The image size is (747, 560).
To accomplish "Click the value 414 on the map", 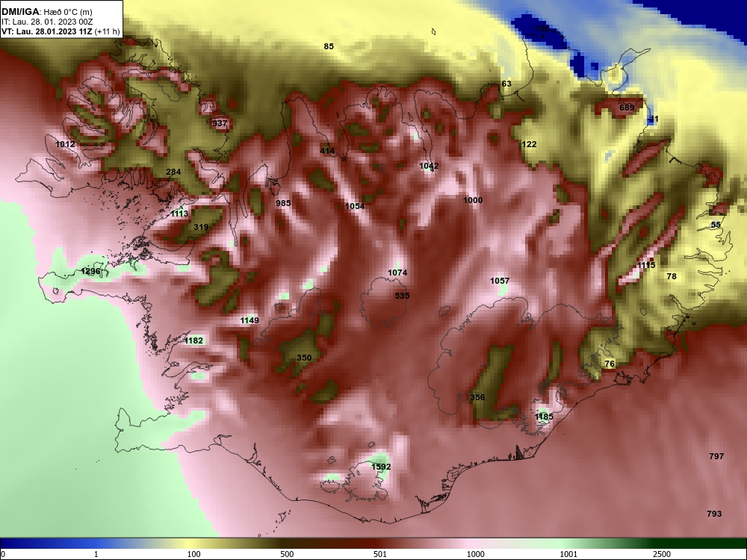I will click(x=327, y=151).
